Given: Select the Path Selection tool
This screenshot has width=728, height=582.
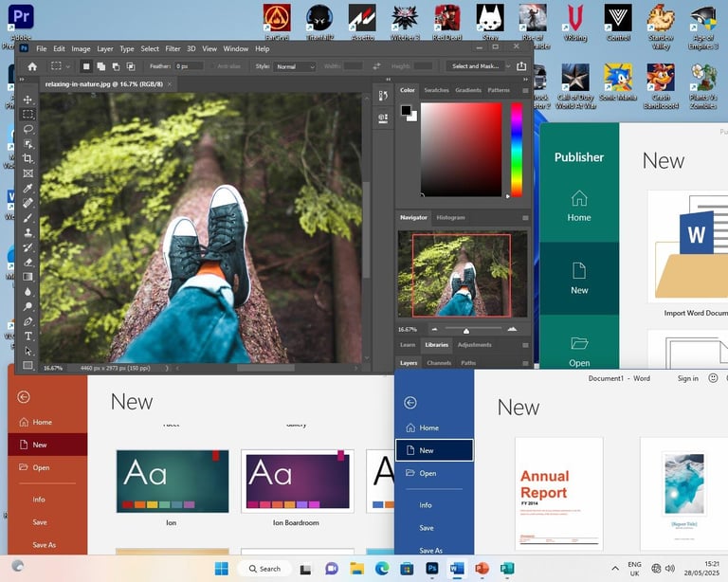Looking at the screenshot, I should click(x=27, y=351).
